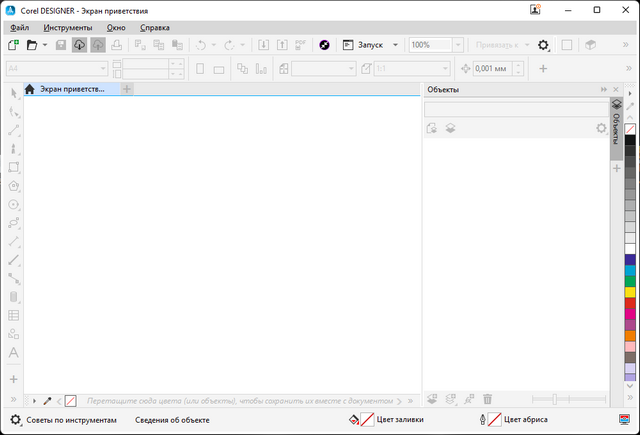Select portrait page orientation icon
This screenshot has width=640, height=435.
pyautogui.click(x=200, y=69)
